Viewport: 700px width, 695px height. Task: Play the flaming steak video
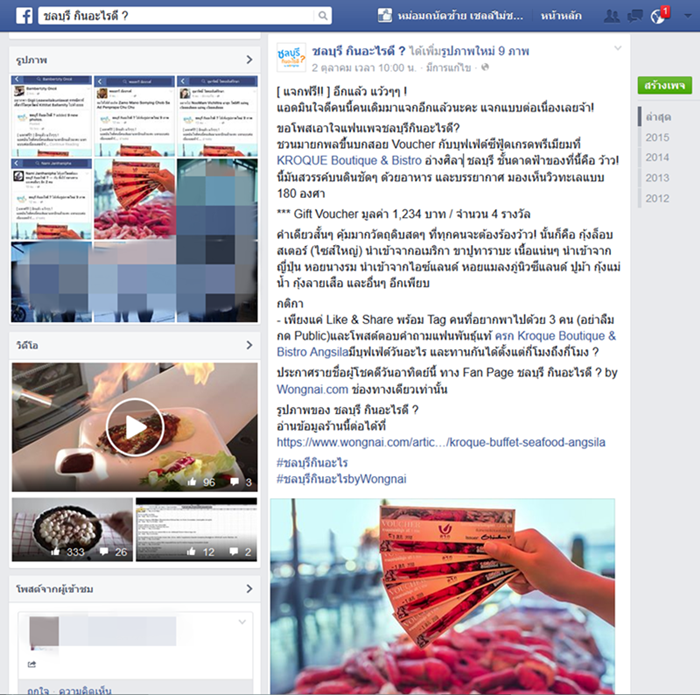(135, 427)
